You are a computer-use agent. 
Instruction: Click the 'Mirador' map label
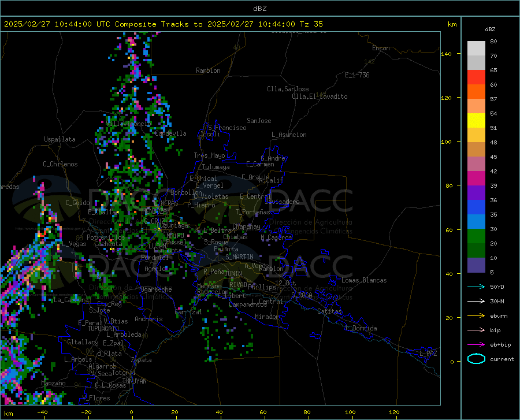point(267,317)
